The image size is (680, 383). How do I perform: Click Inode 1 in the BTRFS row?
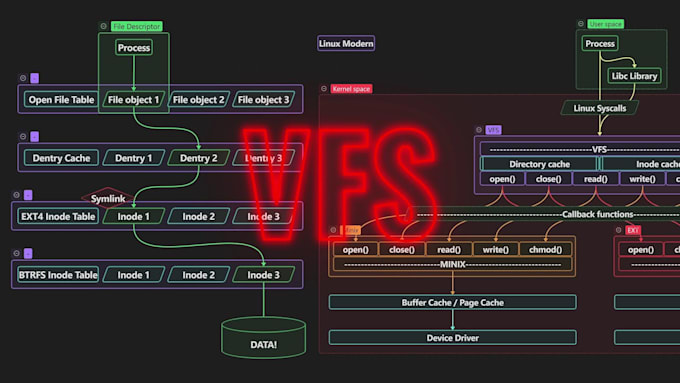[134, 275]
